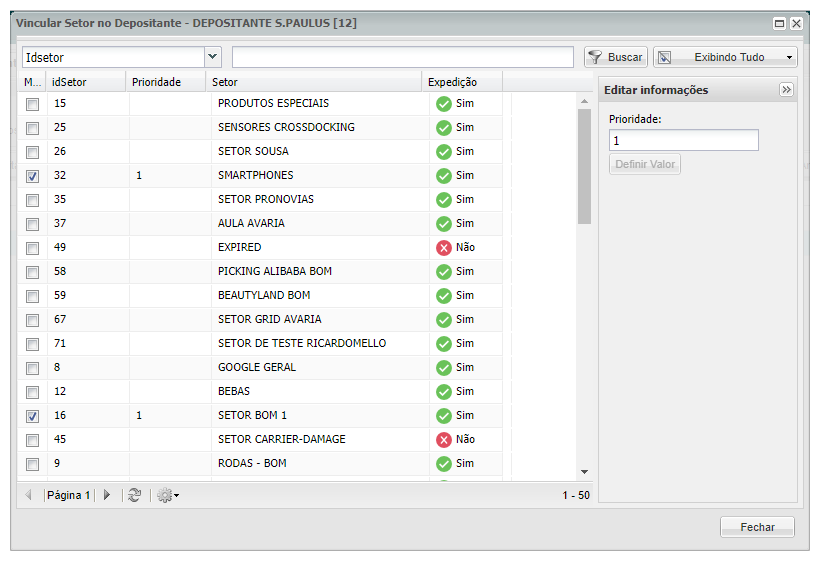Click the scrollbar down arrow
This screenshot has width=820, height=561.
click(584, 472)
